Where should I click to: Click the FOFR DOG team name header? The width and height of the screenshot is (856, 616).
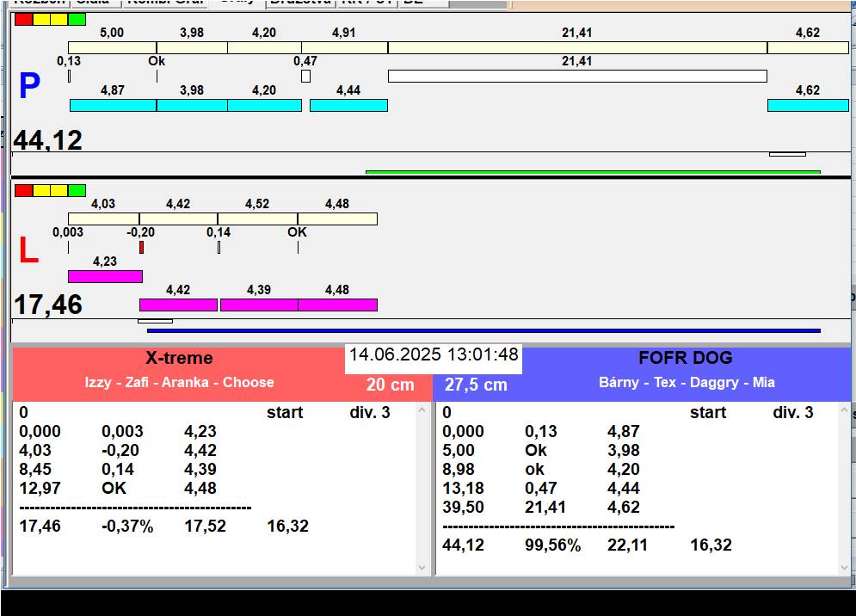685,359
